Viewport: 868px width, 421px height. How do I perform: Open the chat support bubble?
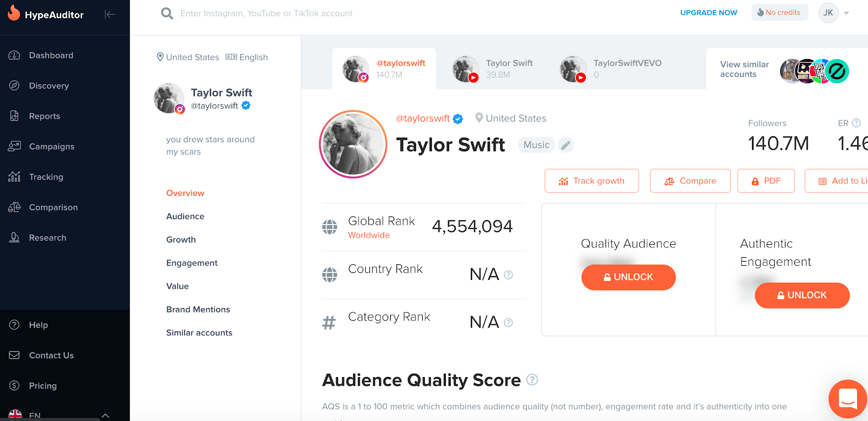click(847, 399)
